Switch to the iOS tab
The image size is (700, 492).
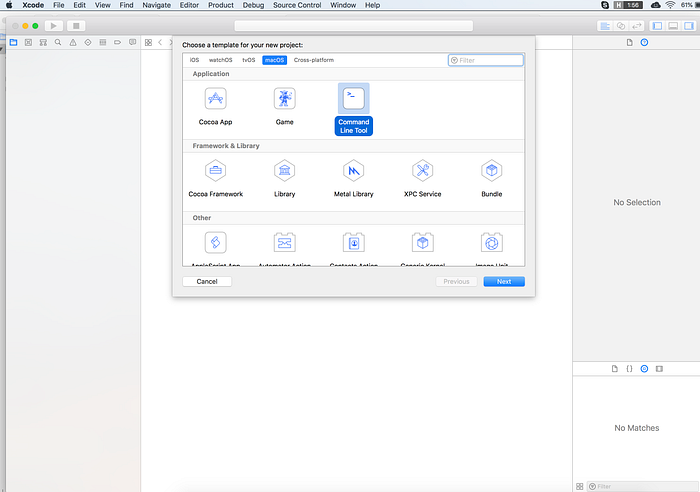(194, 60)
